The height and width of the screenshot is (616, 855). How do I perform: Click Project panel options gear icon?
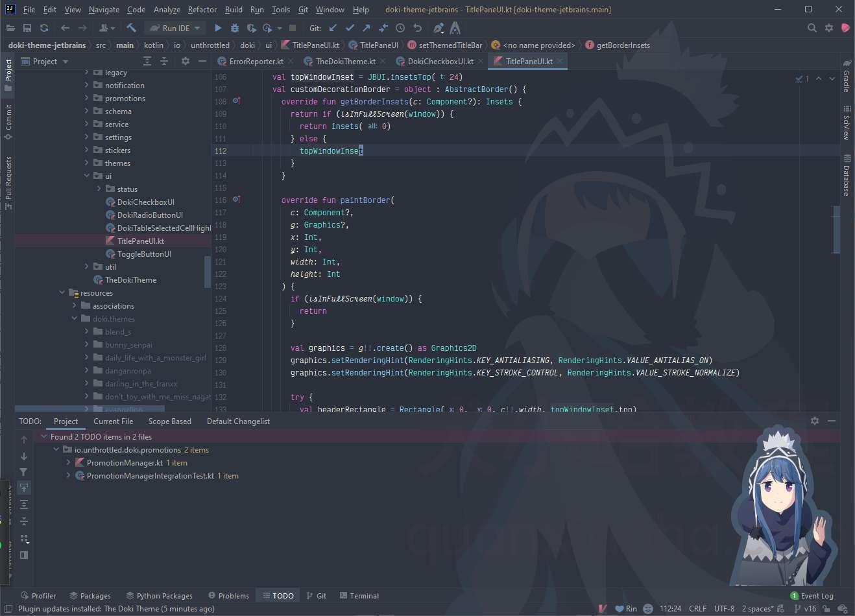pos(186,61)
